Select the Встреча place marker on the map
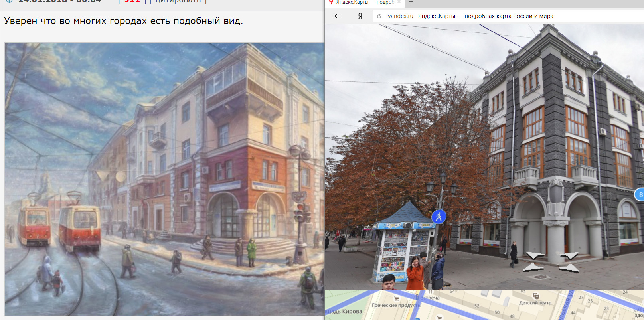644x320 pixels. tap(427, 298)
